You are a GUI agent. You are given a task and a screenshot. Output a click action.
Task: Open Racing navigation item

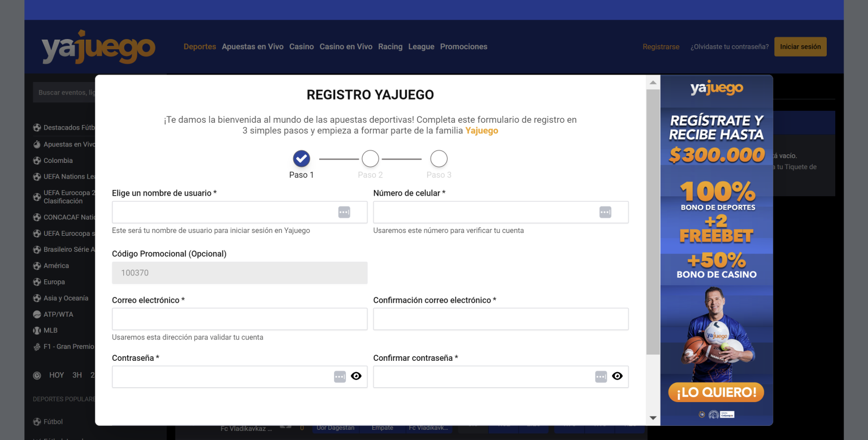click(x=390, y=47)
